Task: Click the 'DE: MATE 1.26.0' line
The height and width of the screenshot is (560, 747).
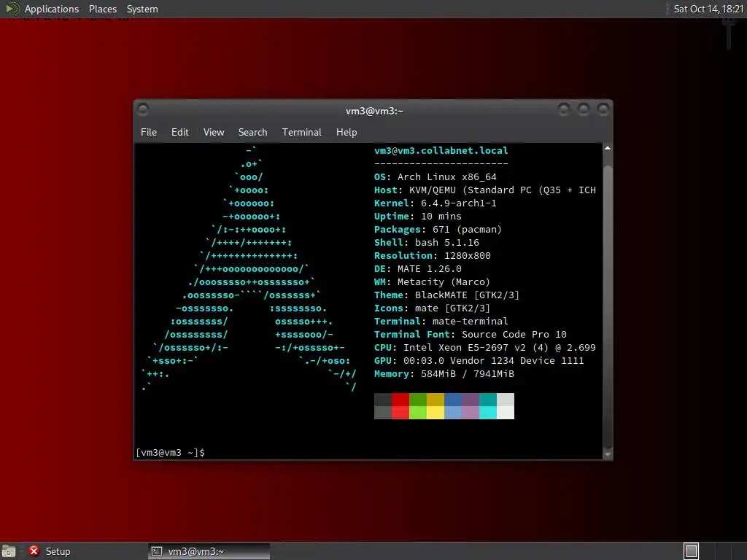Action: click(x=417, y=268)
